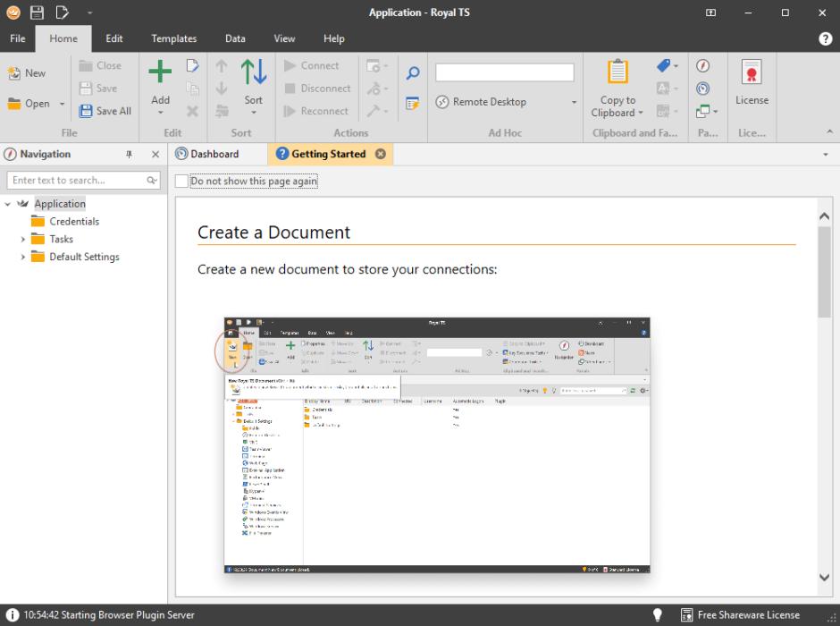The width and height of the screenshot is (840, 626).
Task: Click the Sort arrows icon
Action: [x=254, y=72]
